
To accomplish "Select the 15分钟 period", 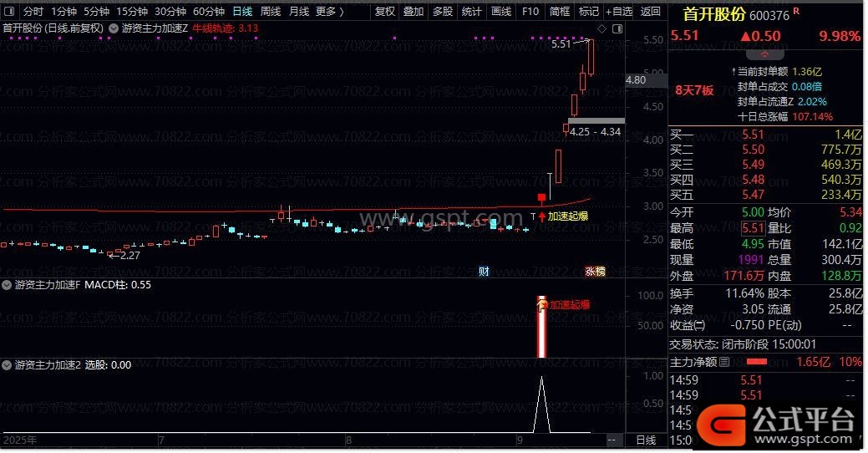I will click(132, 11).
